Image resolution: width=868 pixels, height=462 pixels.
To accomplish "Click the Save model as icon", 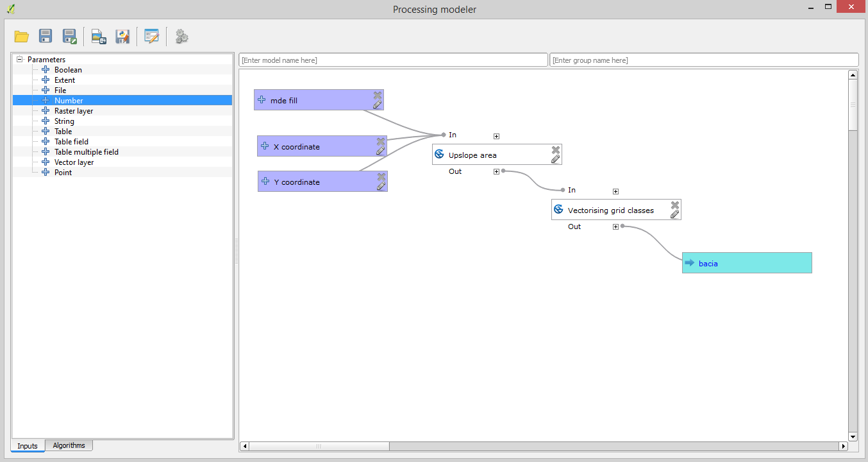I will [x=69, y=37].
